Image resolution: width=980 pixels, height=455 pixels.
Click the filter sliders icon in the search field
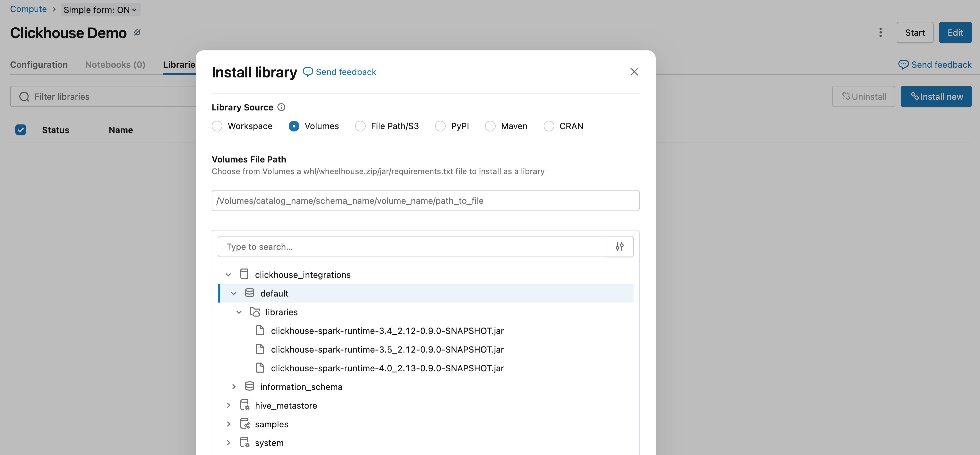619,247
